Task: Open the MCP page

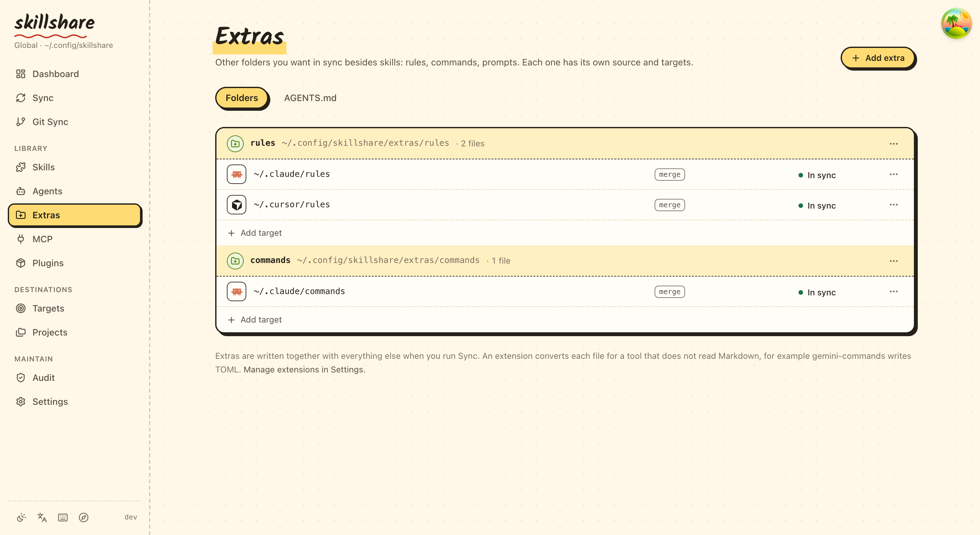Action: pyautogui.click(x=75, y=239)
